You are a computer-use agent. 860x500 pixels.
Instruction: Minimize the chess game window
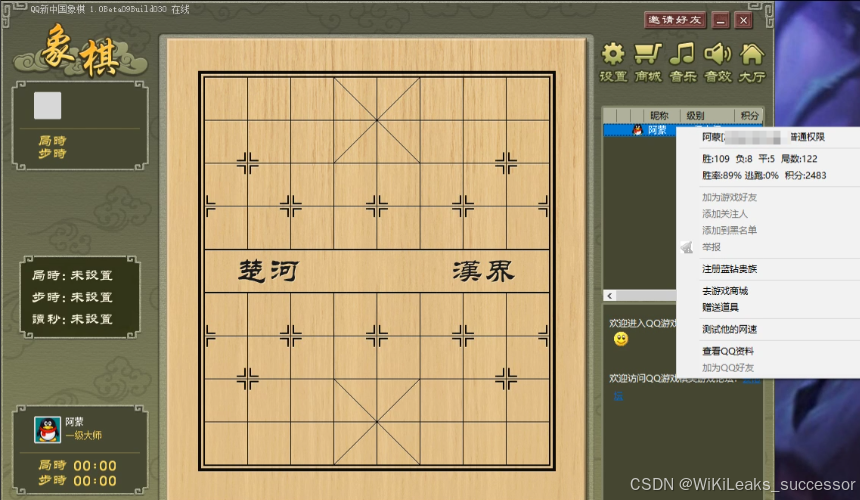[721, 20]
